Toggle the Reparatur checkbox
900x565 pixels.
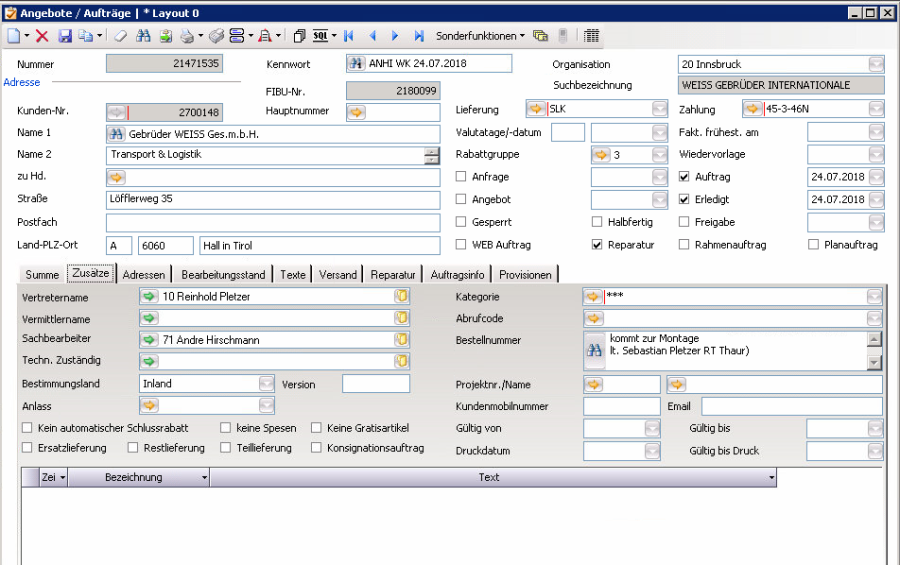[597, 245]
